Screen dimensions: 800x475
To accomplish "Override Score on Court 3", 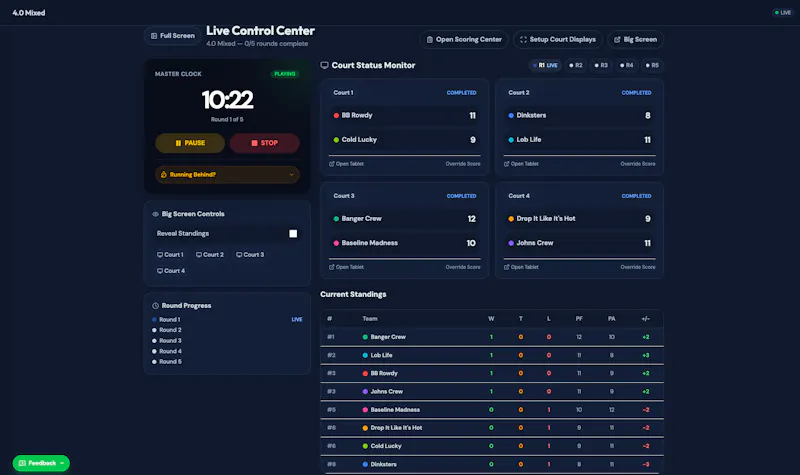I will tap(463, 267).
